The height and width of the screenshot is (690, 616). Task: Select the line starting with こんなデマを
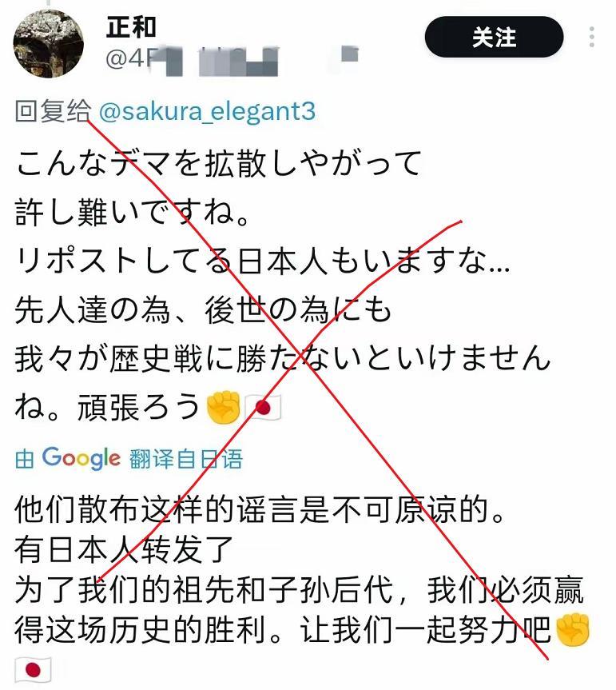click(x=219, y=163)
